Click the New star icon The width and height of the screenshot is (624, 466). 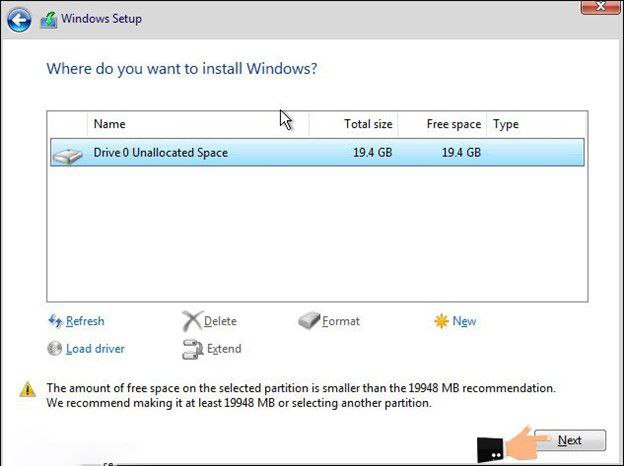441,321
